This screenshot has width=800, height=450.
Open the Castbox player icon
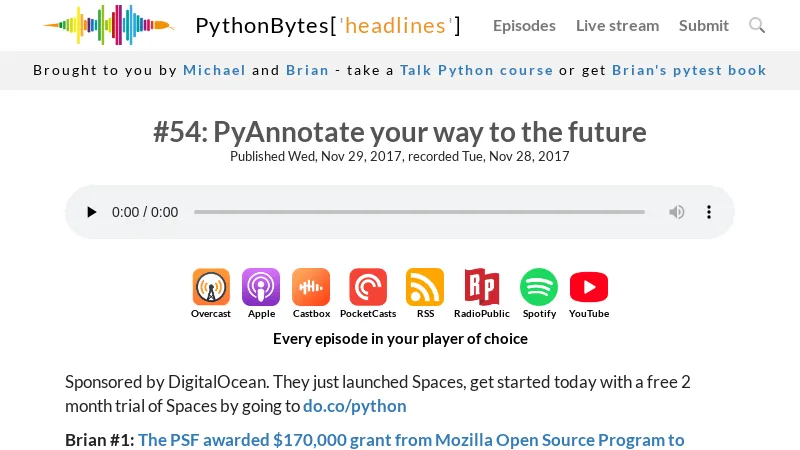click(311, 287)
